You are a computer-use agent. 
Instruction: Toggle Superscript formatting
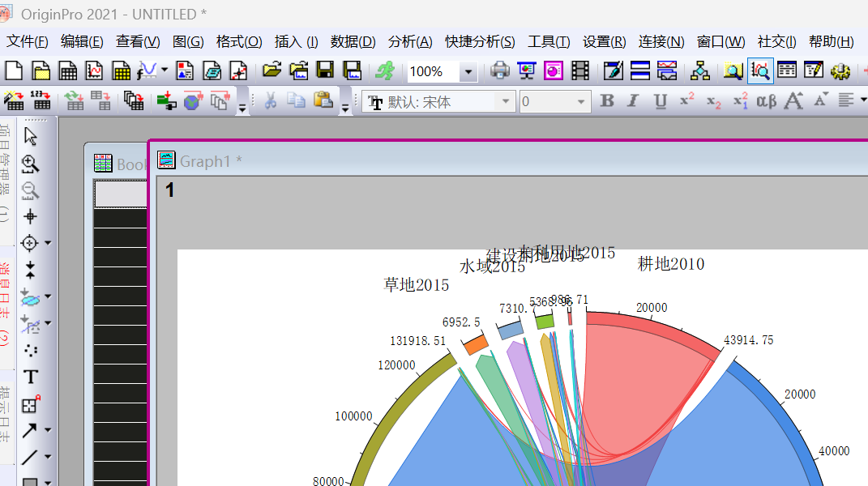[687, 100]
